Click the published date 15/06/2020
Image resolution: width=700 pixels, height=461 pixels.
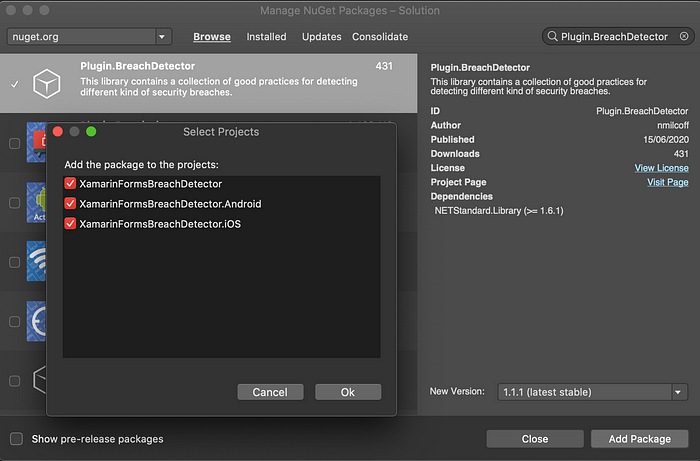click(x=666, y=140)
